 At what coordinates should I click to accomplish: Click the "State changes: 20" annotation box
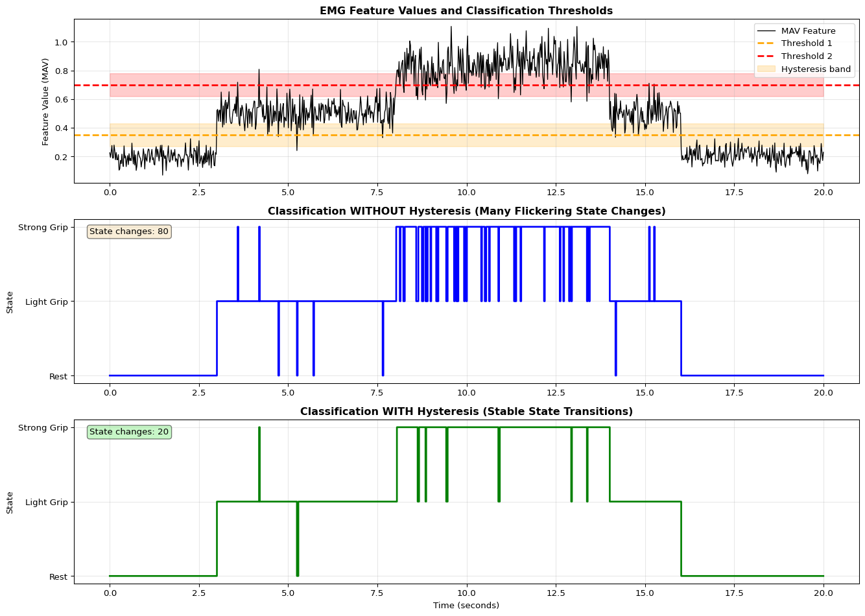click(x=129, y=432)
